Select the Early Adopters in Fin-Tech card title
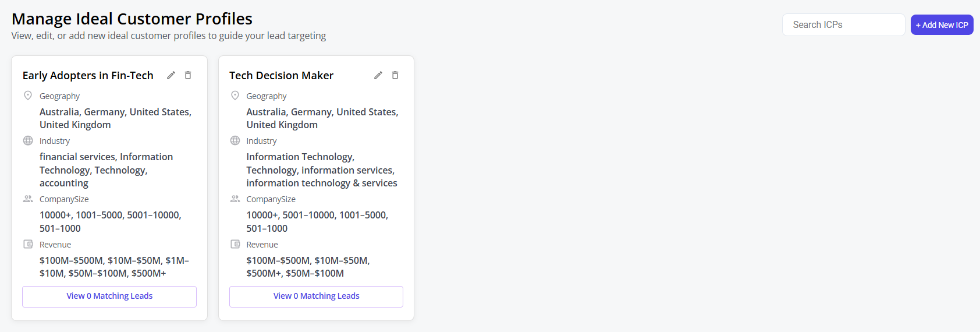The image size is (980, 332). point(88,76)
